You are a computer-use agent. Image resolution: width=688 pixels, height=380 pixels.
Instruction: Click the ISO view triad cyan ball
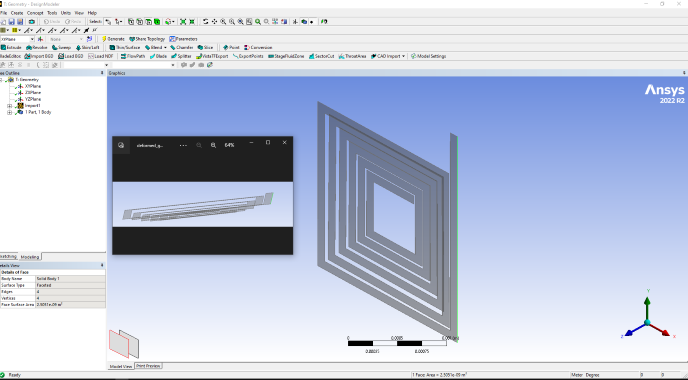[647, 323]
